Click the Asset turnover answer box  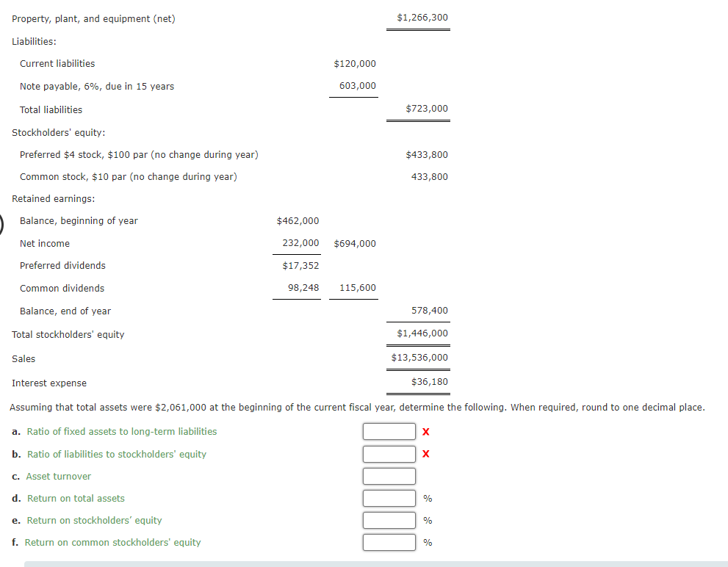click(x=389, y=476)
